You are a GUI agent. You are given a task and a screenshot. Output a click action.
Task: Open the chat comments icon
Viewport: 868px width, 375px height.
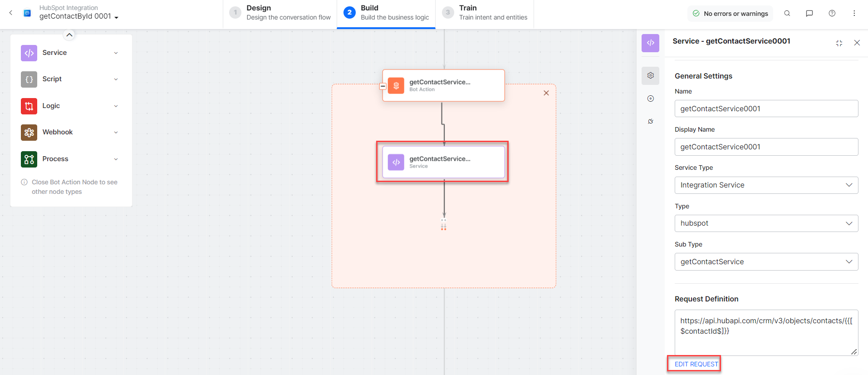click(x=809, y=14)
